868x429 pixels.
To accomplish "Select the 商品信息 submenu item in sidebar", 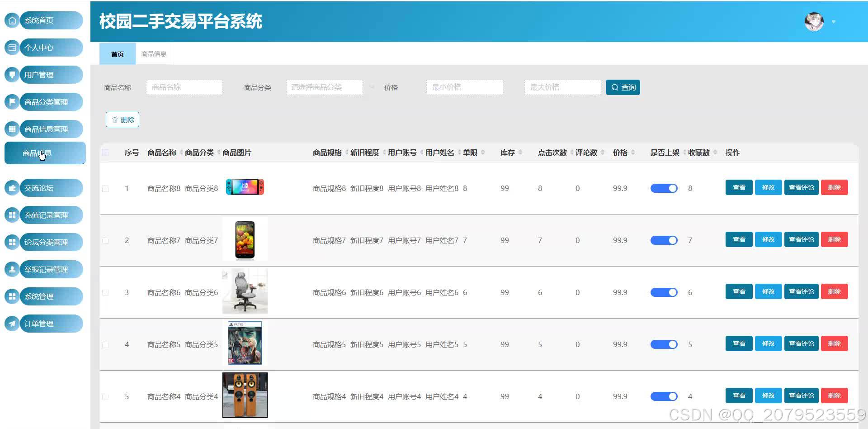I will point(45,153).
